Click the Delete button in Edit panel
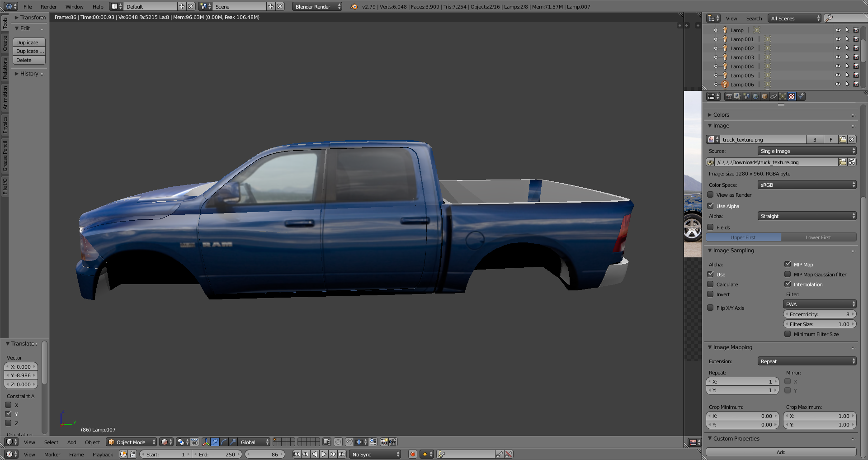The image size is (868, 460). (x=29, y=60)
